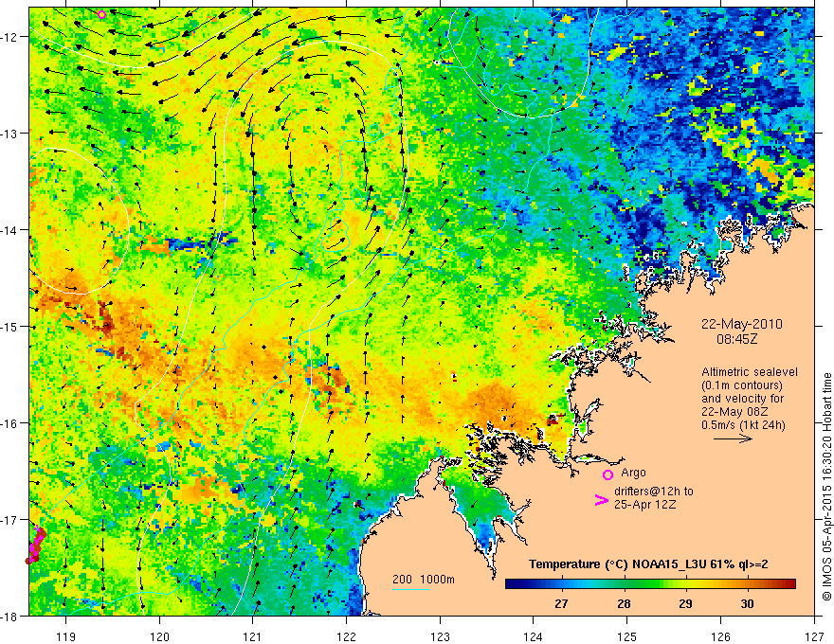Click the longitude label 120
The image size is (834, 644).
click(x=159, y=635)
